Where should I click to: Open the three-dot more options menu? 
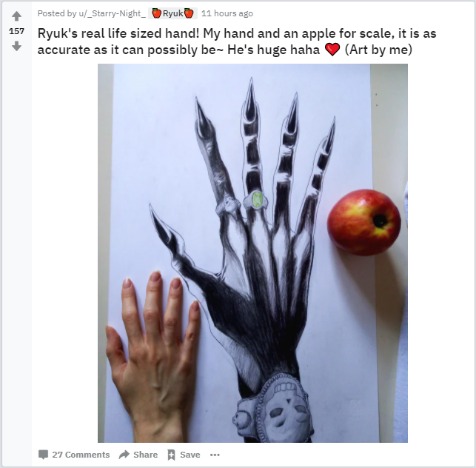215,455
